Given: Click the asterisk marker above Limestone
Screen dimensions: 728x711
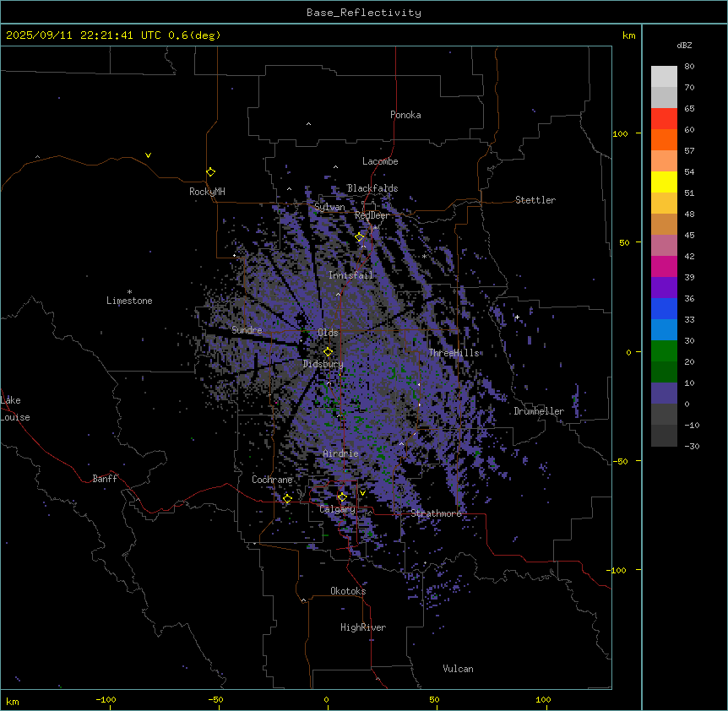Looking at the screenshot, I should 129,292.
